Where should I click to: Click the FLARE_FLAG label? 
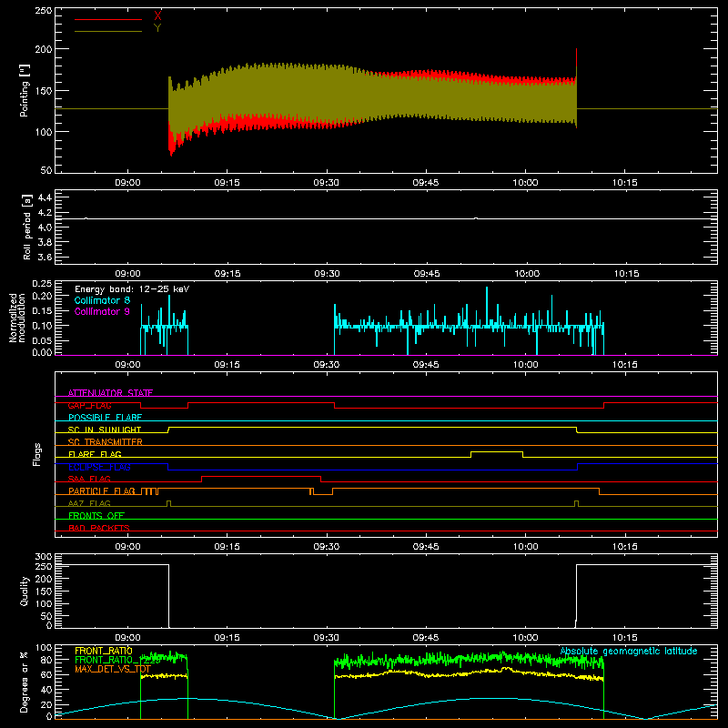pyautogui.click(x=95, y=454)
